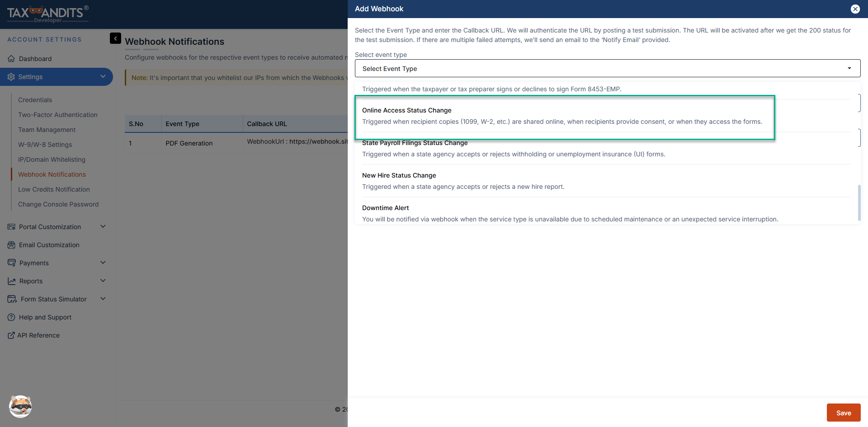
Task: Open Two-Factor Authentication settings
Action: click(x=57, y=114)
